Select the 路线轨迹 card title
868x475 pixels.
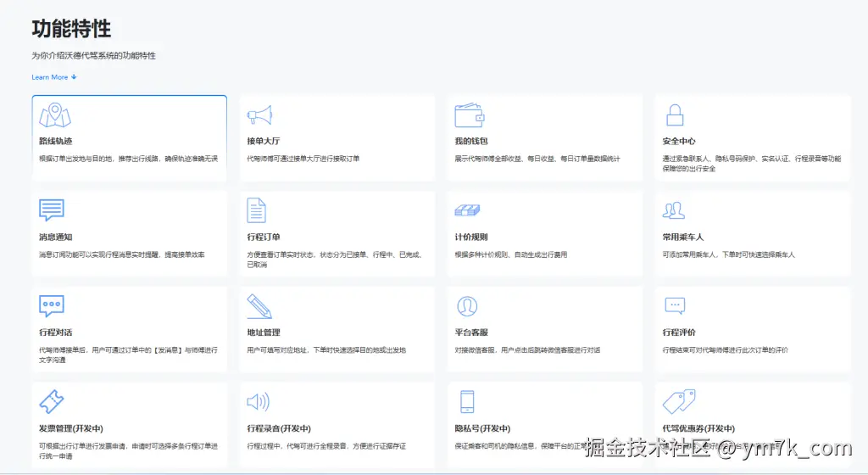point(55,141)
